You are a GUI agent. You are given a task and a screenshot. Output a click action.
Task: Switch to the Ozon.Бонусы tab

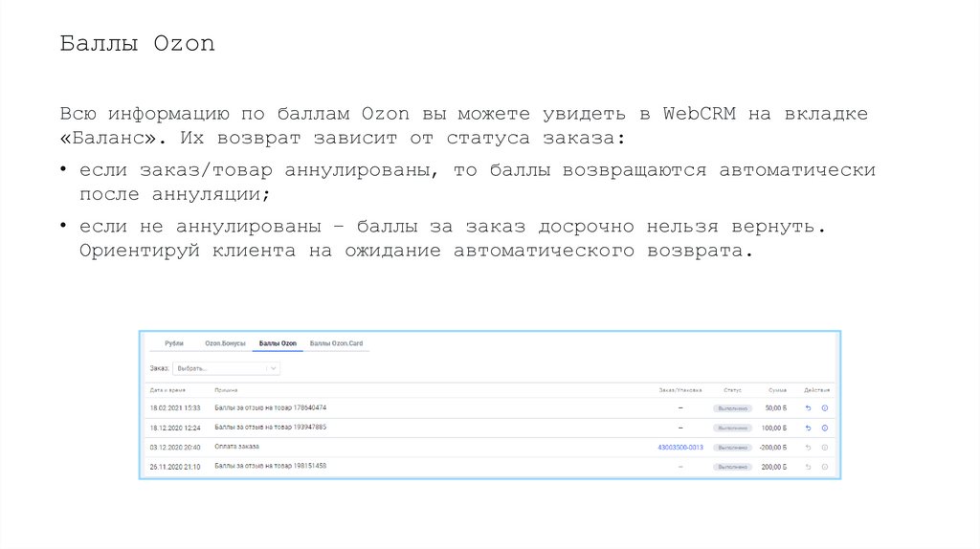[225, 343]
